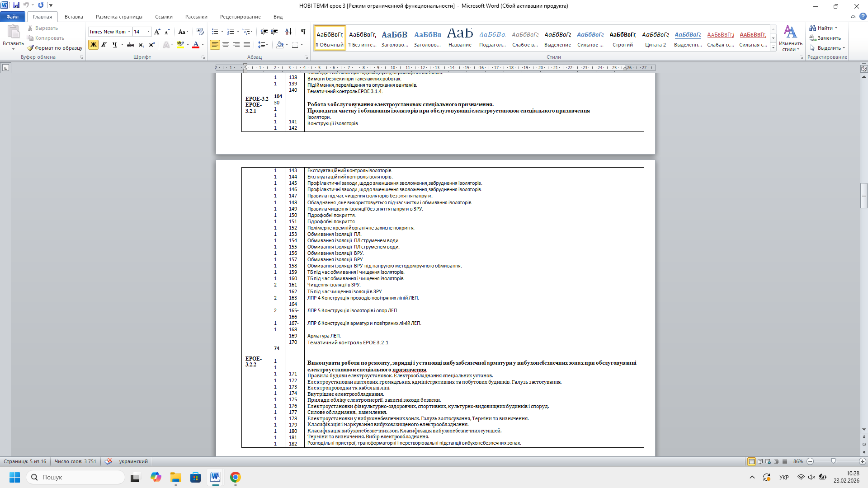Switch to Draft view
The image size is (868, 488).
[785, 461]
